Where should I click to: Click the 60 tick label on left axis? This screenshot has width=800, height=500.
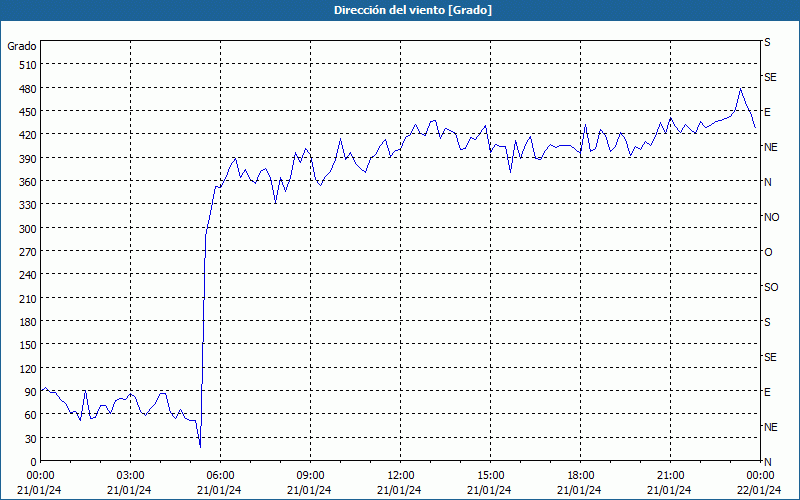(31, 415)
